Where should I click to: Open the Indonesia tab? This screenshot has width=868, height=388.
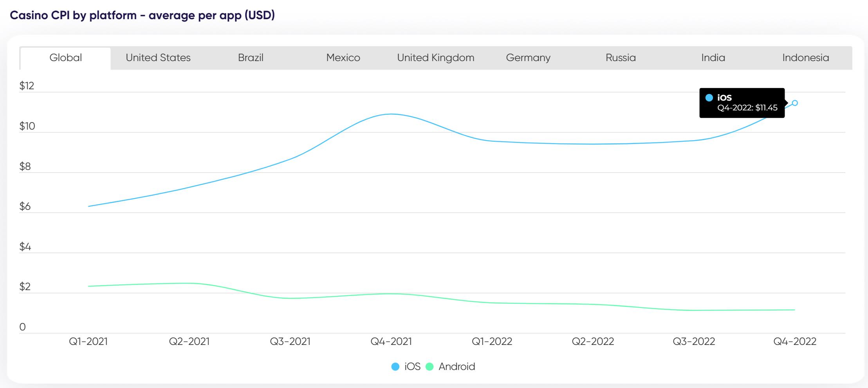pyautogui.click(x=805, y=58)
